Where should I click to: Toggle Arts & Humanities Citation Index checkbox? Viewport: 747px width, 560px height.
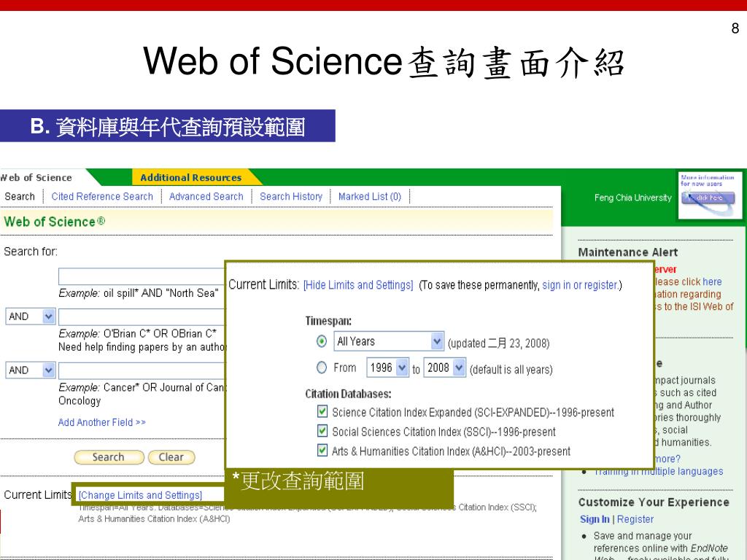click(x=322, y=449)
